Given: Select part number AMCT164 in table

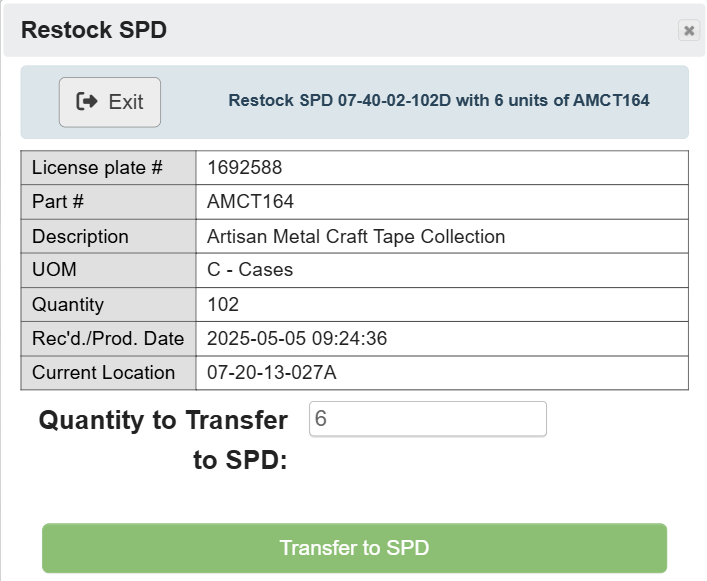Looking at the screenshot, I should 250,201.
